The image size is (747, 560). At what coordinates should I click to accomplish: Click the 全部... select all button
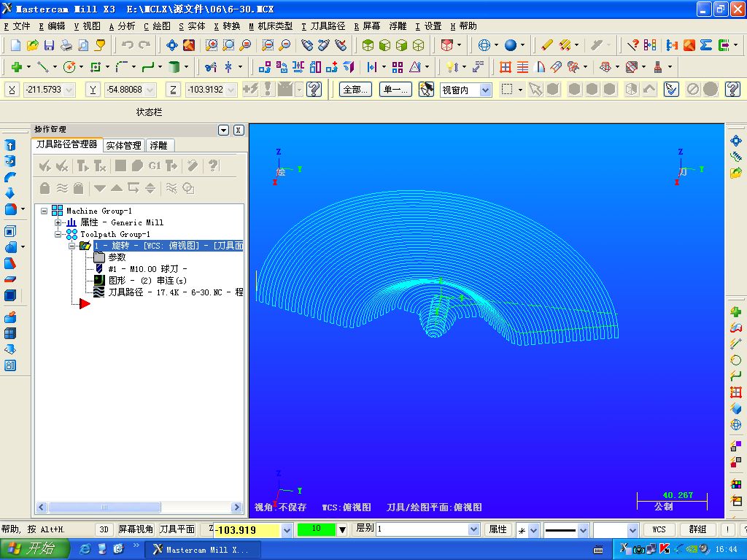[355, 90]
